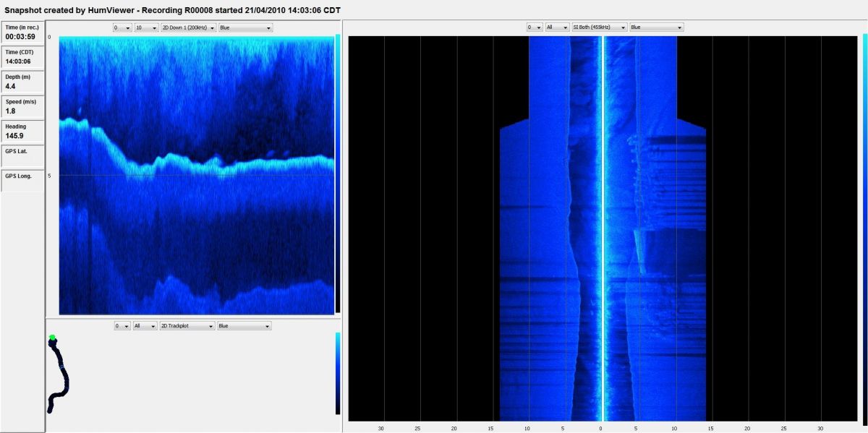Image resolution: width=868 pixels, height=433 pixels.
Task: Expand the Blue palette dropdown above the side imaging
Action: (x=656, y=27)
